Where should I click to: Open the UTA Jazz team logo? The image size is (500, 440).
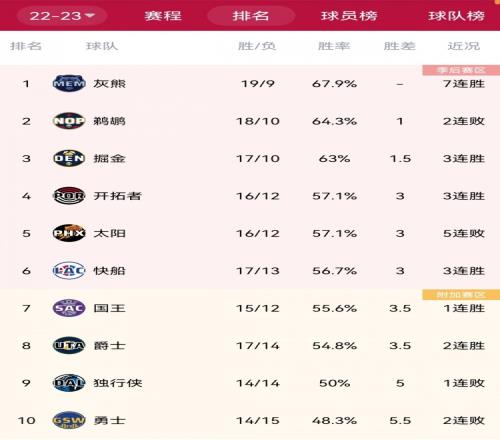pyautogui.click(x=69, y=345)
